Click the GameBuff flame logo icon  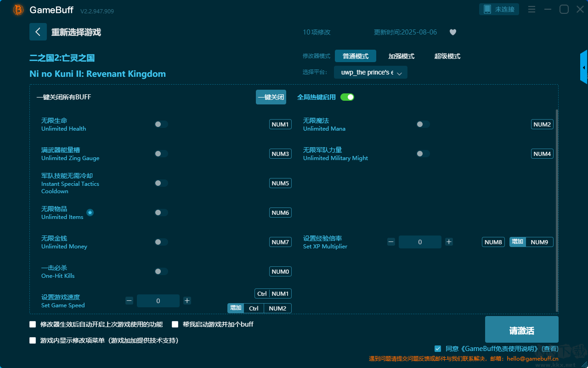pyautogui.click(x=18, y=10)
